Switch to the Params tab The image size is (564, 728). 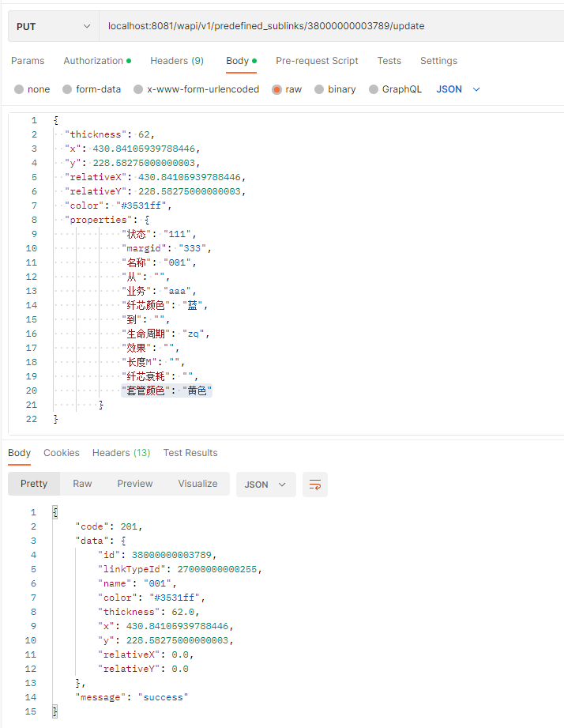pos(28,61)
